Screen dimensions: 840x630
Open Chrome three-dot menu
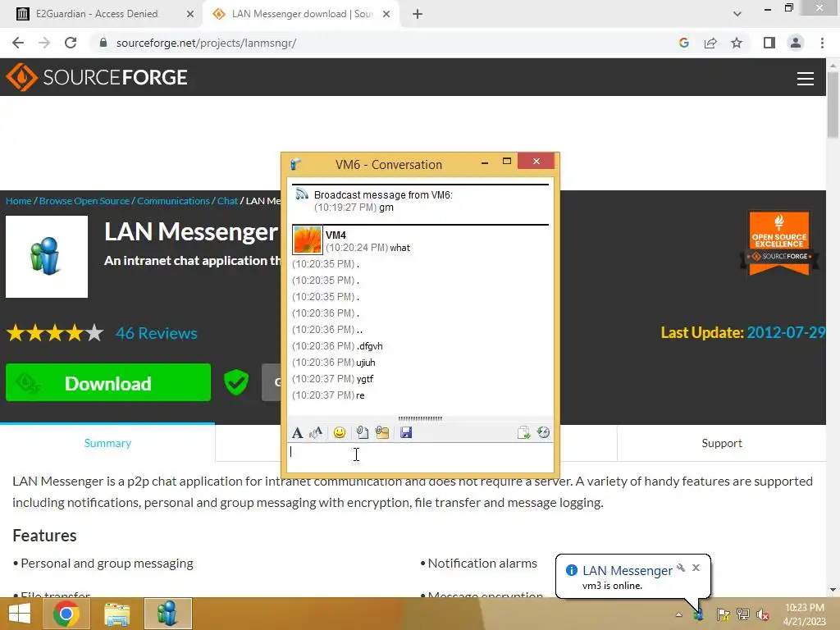click(822, 43)
